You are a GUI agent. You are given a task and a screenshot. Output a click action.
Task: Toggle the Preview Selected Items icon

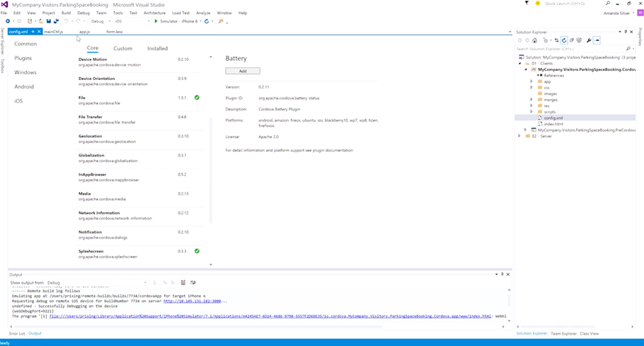click(597, 40)
